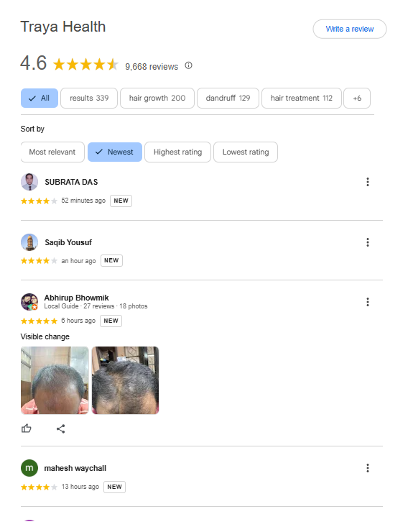Open second hair photo thumbnail
This screenshot has height=532, width=408.
pos(126,380)
